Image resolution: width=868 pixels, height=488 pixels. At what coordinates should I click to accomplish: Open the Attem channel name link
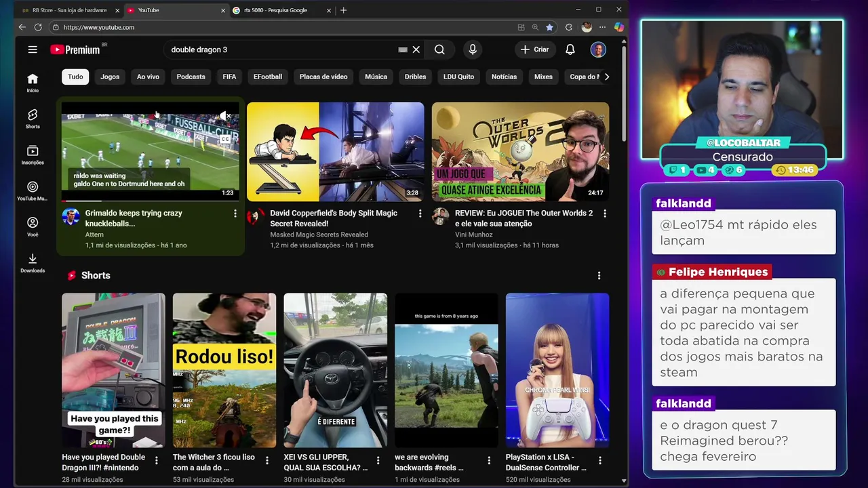point(94,235)
